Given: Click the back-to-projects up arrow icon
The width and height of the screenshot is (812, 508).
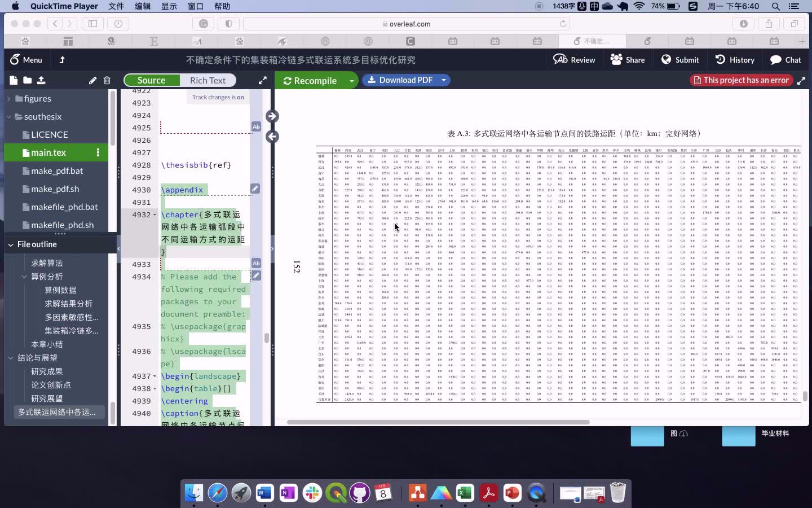Looking at the screenshot, I should click(62, 60).
